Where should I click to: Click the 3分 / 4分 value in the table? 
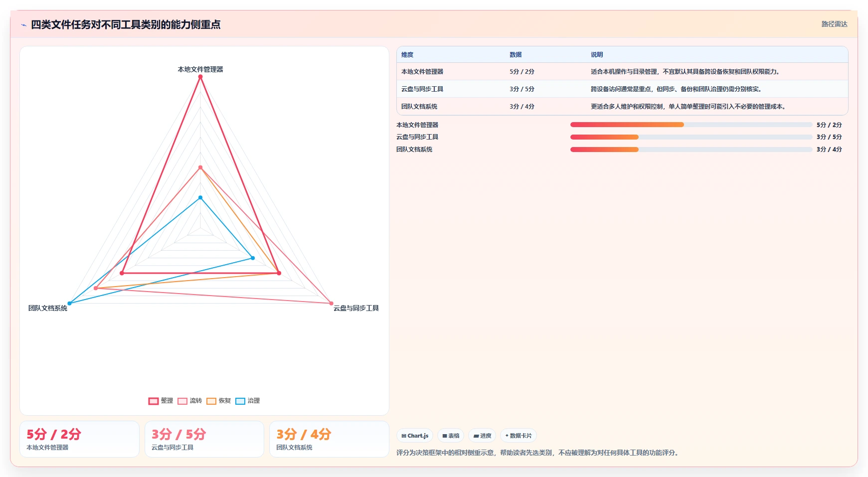point(522,107)
